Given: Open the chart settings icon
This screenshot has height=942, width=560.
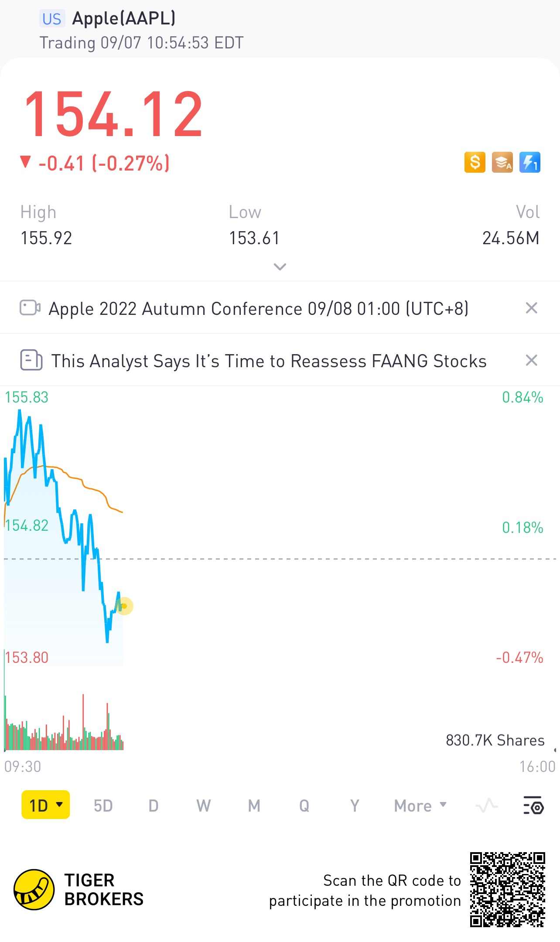Looking at the screenshot, I should click(x=533, y=805).
